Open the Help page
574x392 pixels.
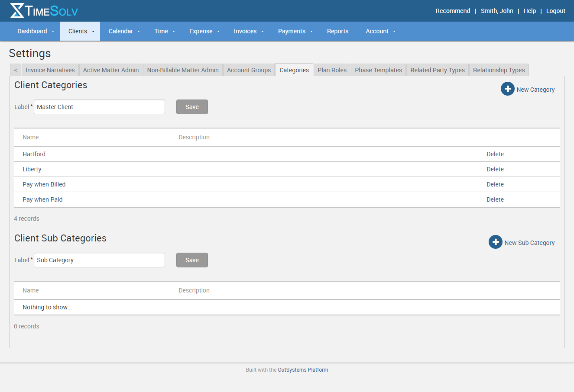[x=529, y=10]
